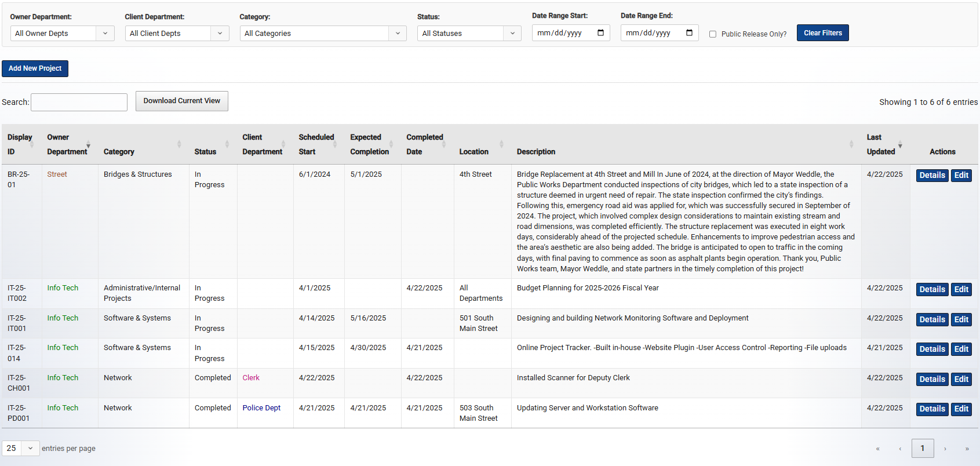Expand the All Categories dropdown

pos(323,34)
